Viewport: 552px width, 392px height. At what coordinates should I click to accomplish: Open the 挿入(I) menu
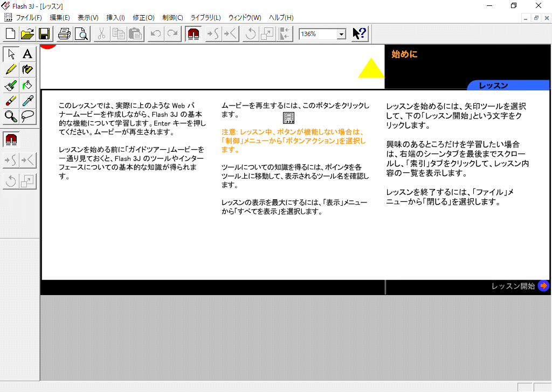pos(115,18)
